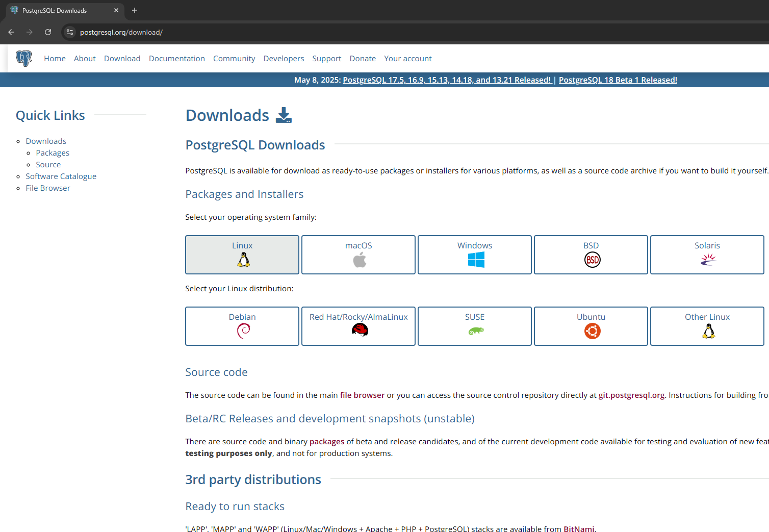This screenshot has width=769, height=532.
Task: Select the Solaris label in OS family
Action: click(707, 246)
